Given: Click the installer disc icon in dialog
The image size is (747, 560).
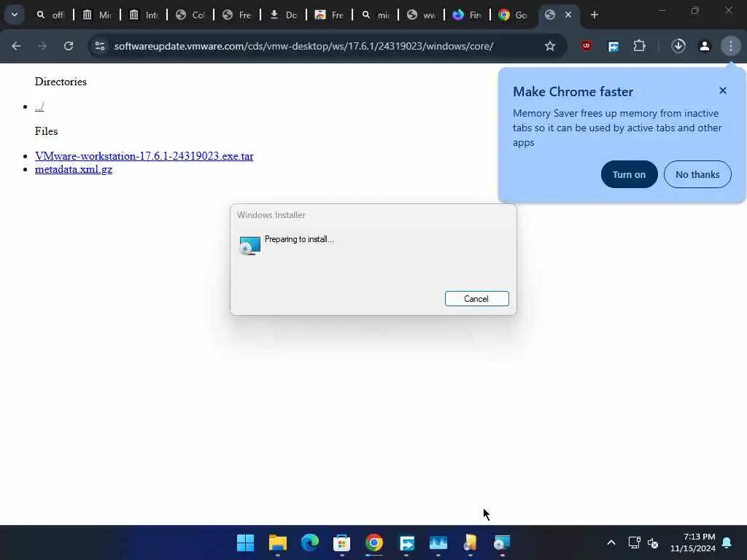Looking at the screenshot, I should 249,245.
